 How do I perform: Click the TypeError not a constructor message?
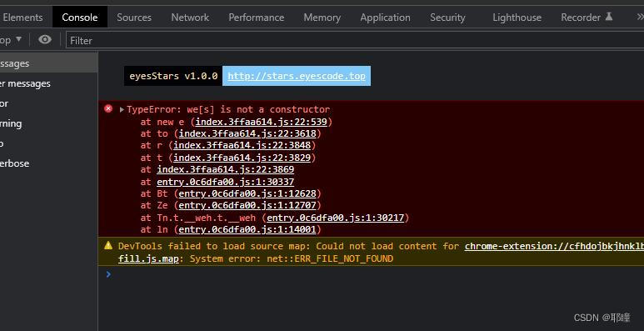(228, 109)
